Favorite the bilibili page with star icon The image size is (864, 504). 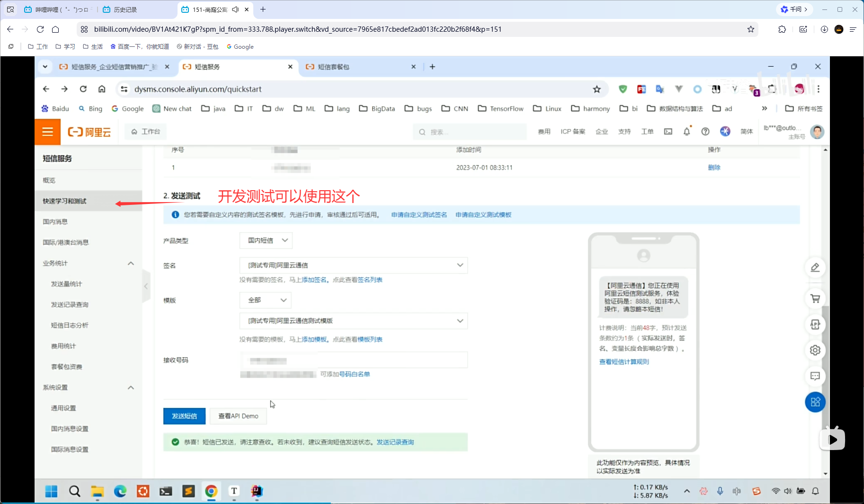[751, 29]
